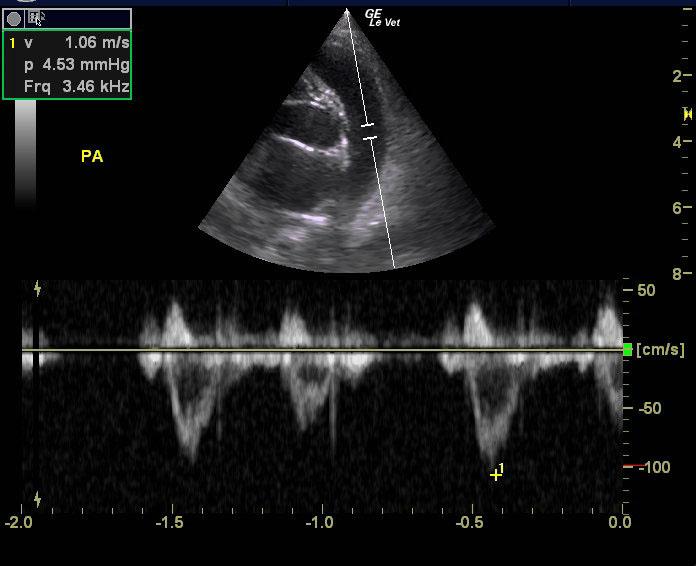Click the grid worksheet icon in measurement header
Screen dimensions: 696x566
pyautogui.click(x=33, y=17)
